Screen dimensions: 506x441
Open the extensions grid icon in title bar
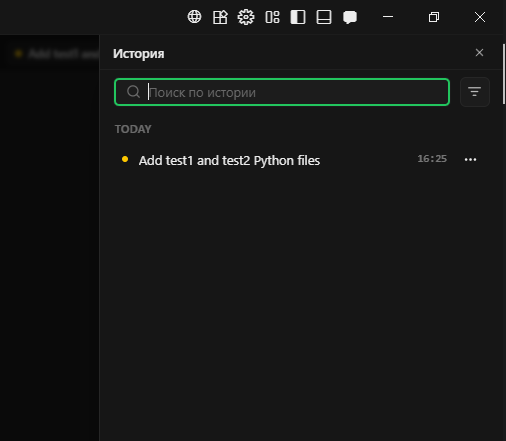point(220,17)
